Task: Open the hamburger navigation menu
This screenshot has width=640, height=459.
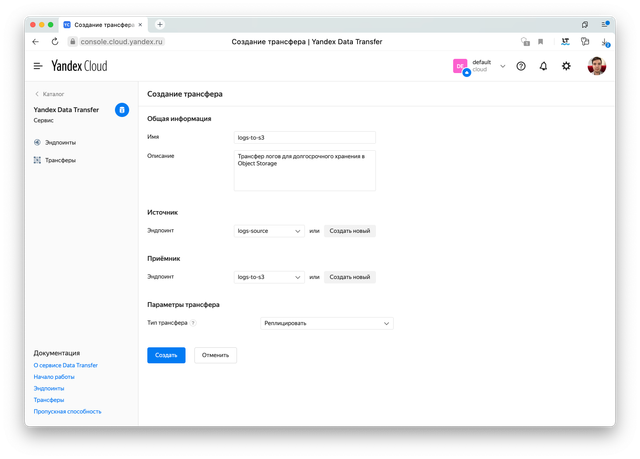Action: point(38,66)
